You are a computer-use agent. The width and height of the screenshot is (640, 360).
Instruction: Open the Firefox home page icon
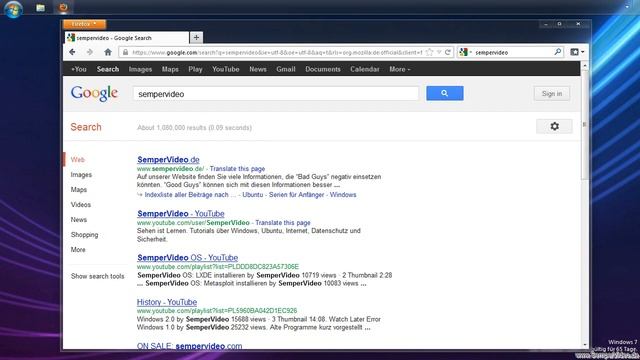[x=108, y=52]
